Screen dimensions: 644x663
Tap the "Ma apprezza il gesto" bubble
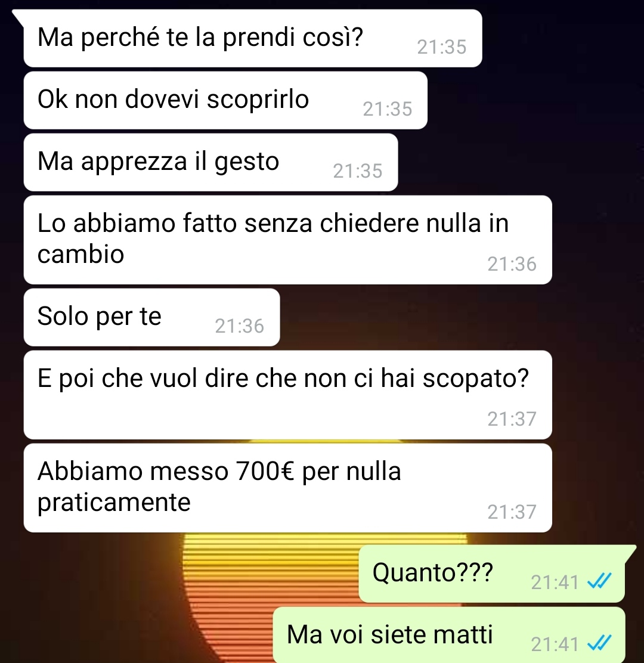(x=210, y=162)
